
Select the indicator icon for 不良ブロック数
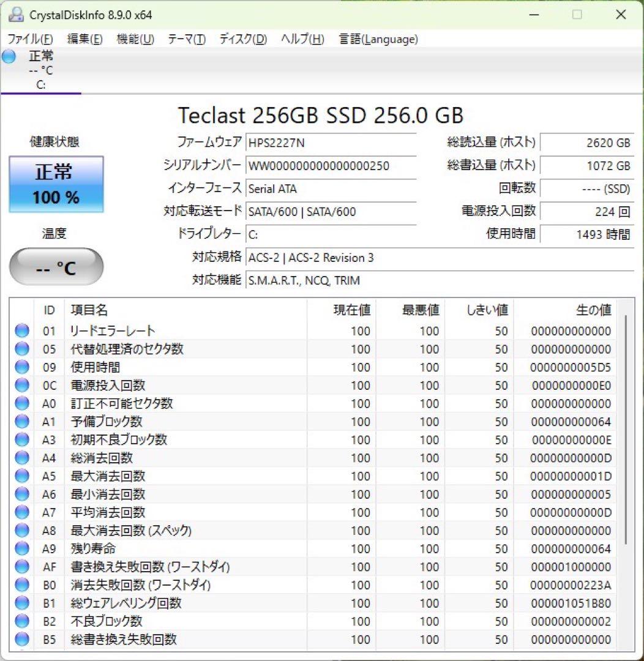[x=21, y=621]
